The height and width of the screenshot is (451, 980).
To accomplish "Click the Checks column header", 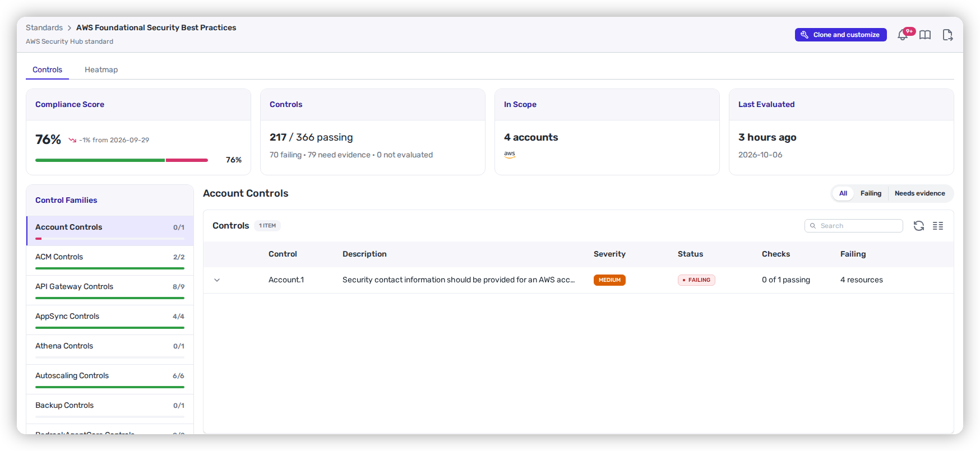I will (776, 254).
